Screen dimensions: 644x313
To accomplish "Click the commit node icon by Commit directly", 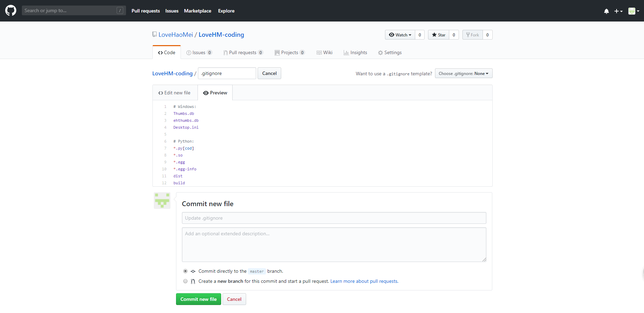I will 193,271.
